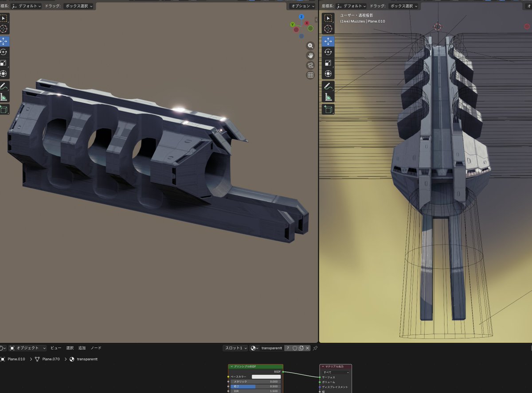Click the Y axis on navigation gizmo
This screenshot has height=393, width=532.
pyautogui.click(x=293, y=25)
